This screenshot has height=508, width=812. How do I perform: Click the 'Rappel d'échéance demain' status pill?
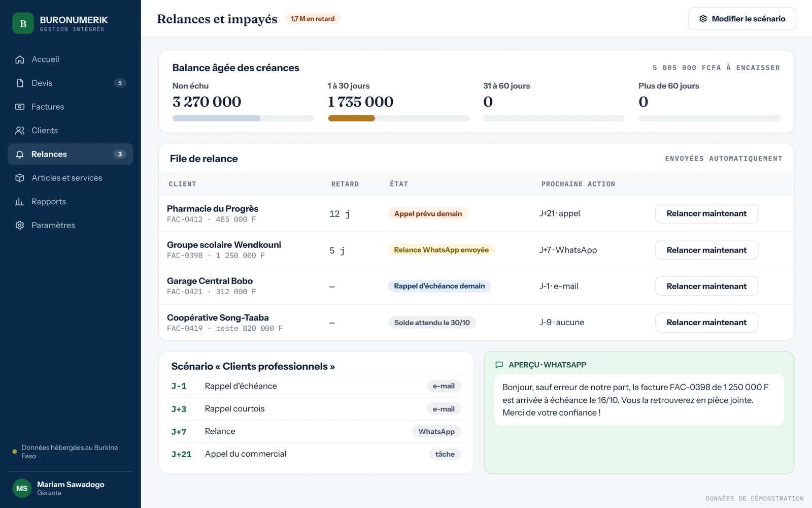pos(439,286)
